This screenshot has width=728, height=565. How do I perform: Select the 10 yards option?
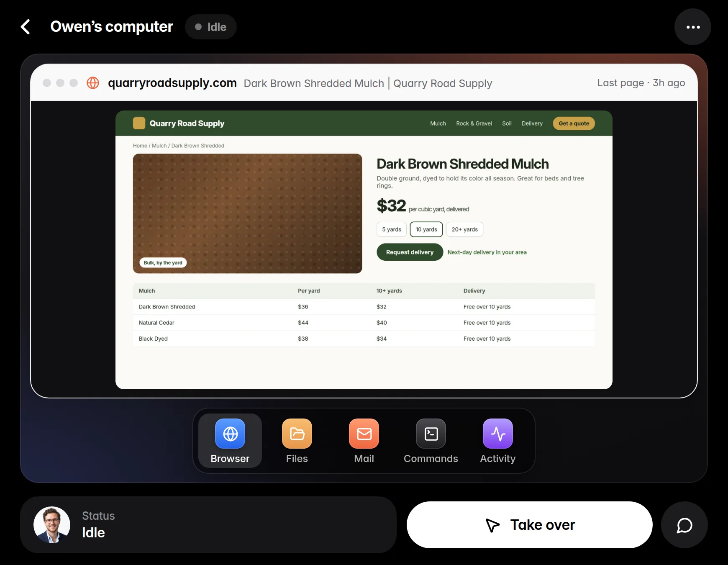(426, 229)
